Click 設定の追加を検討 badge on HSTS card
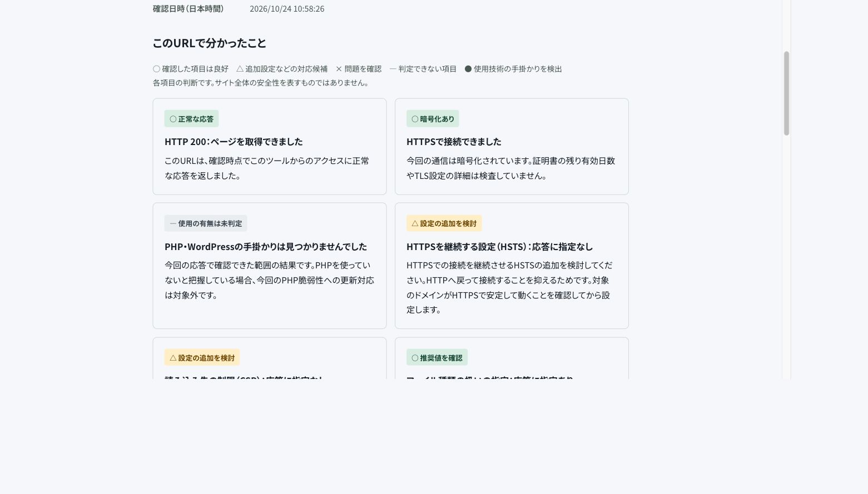 click(444, 223)
